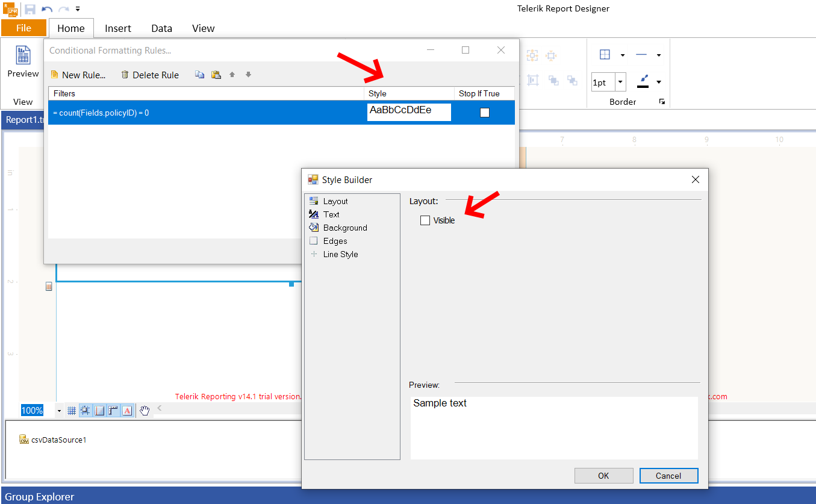Image resolution: width=816 pixels, height=504 pixels.
Task: Click the Stop If True column header
Action: coord(485,93)
